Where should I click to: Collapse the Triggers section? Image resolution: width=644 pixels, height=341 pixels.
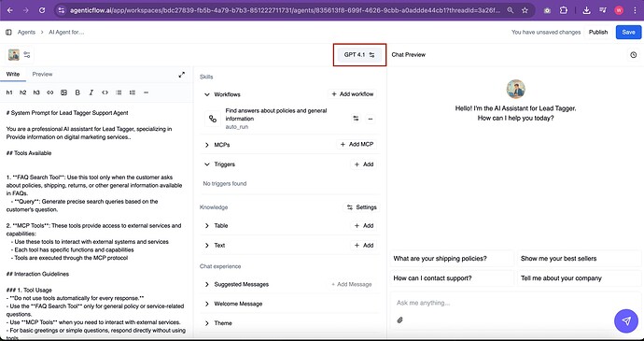point(207,164)
